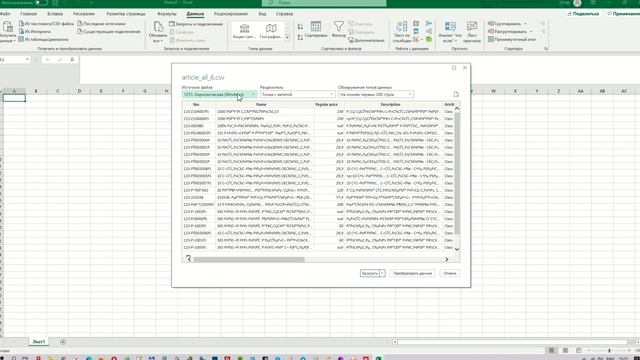Select the Geography data type
Screen dimensions: 640x360
(x=271, y=31)
